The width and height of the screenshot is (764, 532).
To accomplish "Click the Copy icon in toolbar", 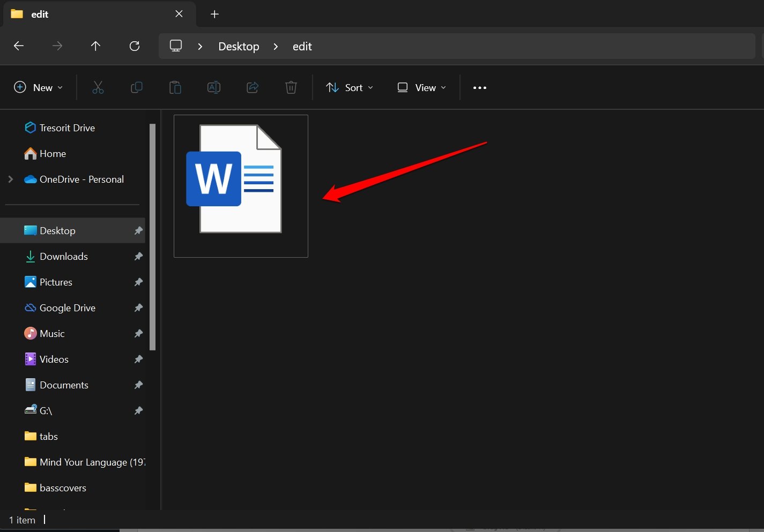I will 137,87.
